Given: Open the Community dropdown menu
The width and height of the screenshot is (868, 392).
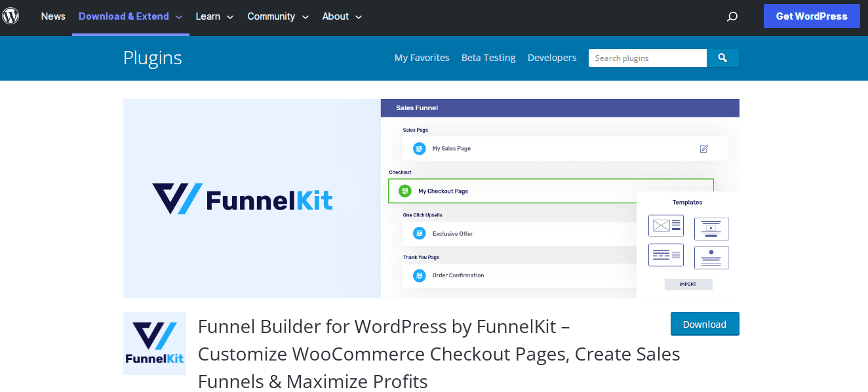Looking at the screenshot, I should click(278, 16).
